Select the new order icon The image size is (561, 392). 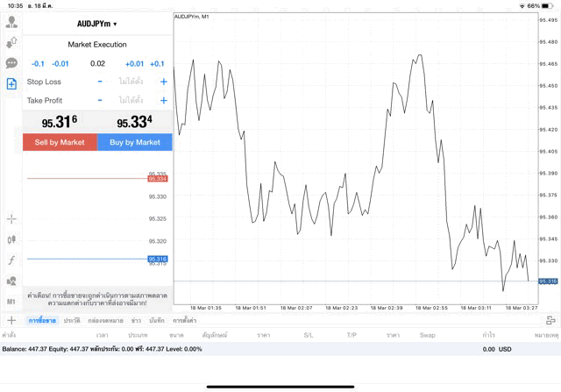tap(11, 83)
